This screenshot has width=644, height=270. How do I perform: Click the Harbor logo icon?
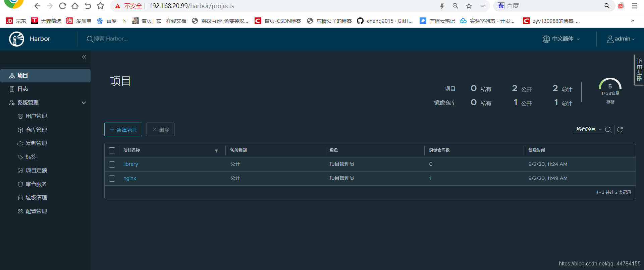pyautogui.click(x=16, y=39)
